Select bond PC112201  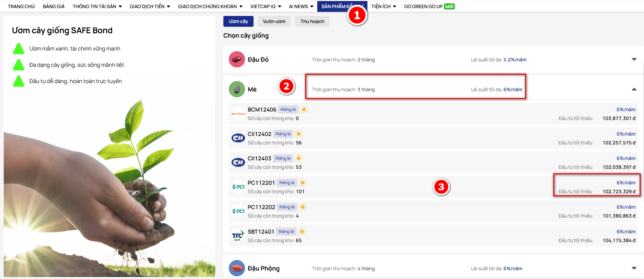point(434,187)
